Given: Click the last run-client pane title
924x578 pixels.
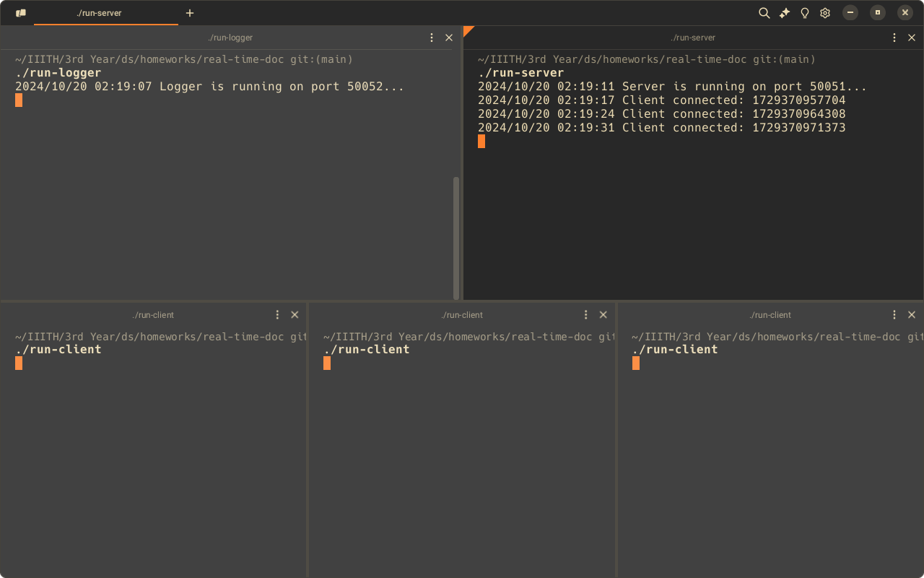Looking at the screenshot, I should pos(770,315).
